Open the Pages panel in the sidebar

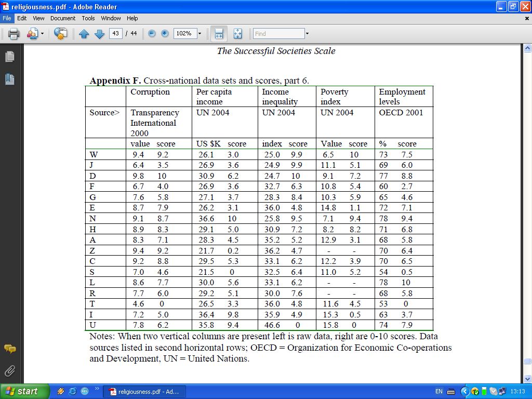[x=10, y=57]
